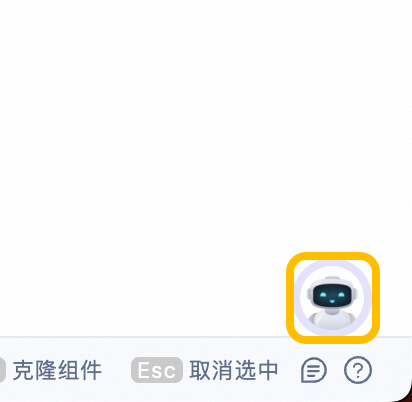Viewport: 412px width, 402px height.
Task: Deselect using the Esc 取消选中 hint
Action: (x=204, y=370)
